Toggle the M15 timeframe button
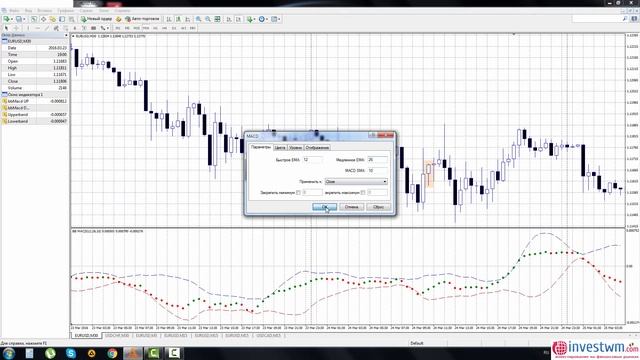The image size is (640, 360). tap(136, 28)
